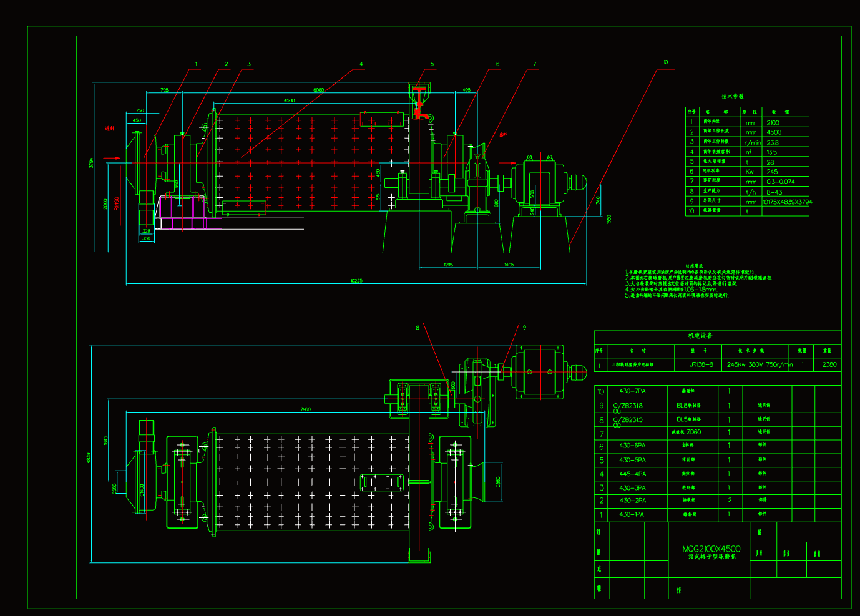
Task: Select the dimension '4500' above the drum
Action: [289, 100]
